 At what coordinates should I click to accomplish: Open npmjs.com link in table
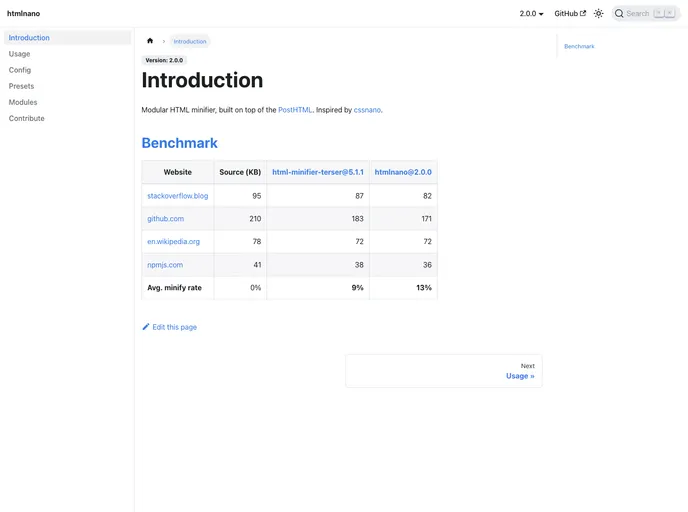tap(165, 265)
